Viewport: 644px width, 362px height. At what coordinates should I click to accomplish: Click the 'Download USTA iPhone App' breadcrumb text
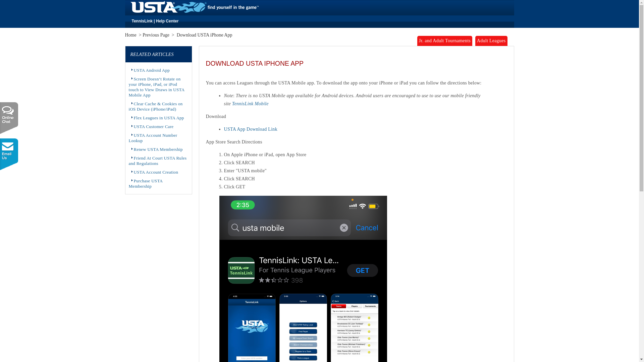point(204,35)
